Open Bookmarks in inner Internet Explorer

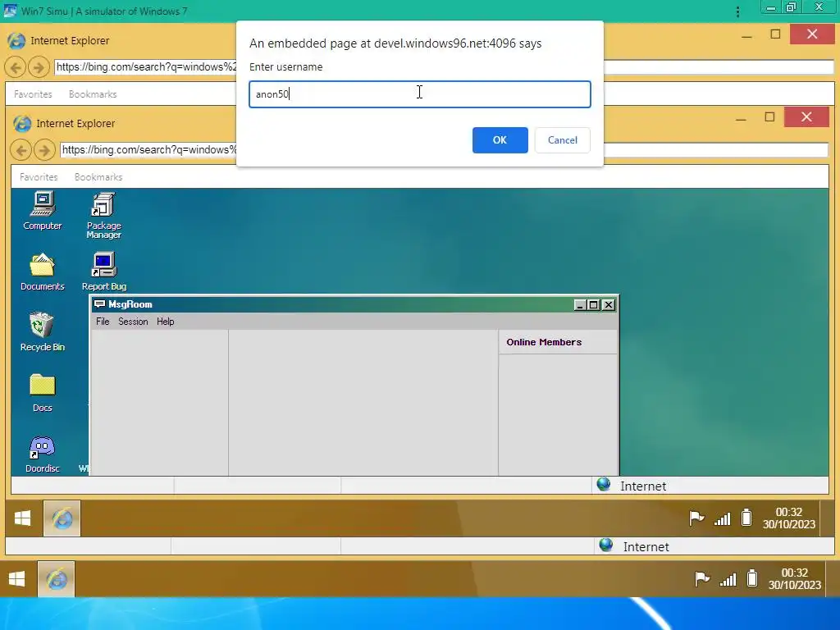click(98, 177)
